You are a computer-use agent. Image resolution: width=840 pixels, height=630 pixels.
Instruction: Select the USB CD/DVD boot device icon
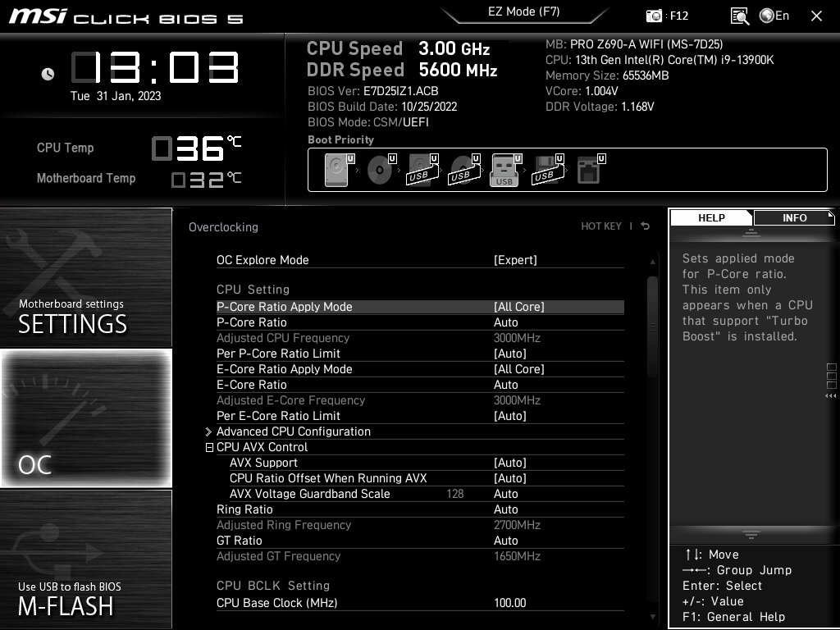coord(464,170)
